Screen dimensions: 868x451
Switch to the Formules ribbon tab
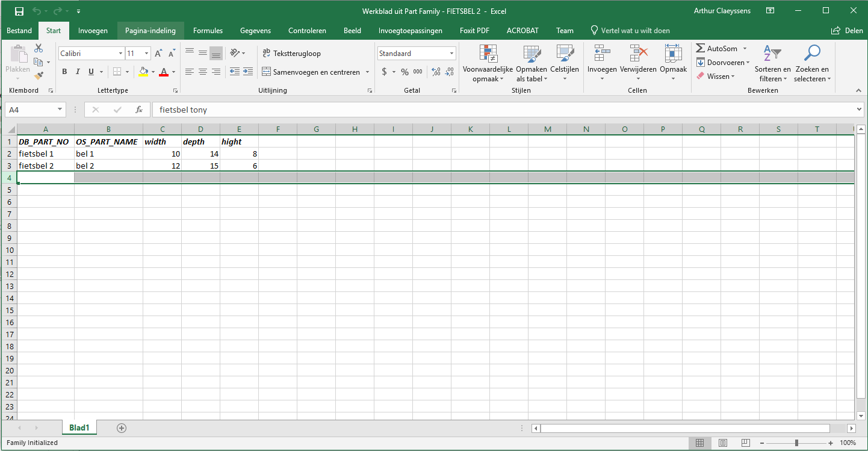[208, 30]
